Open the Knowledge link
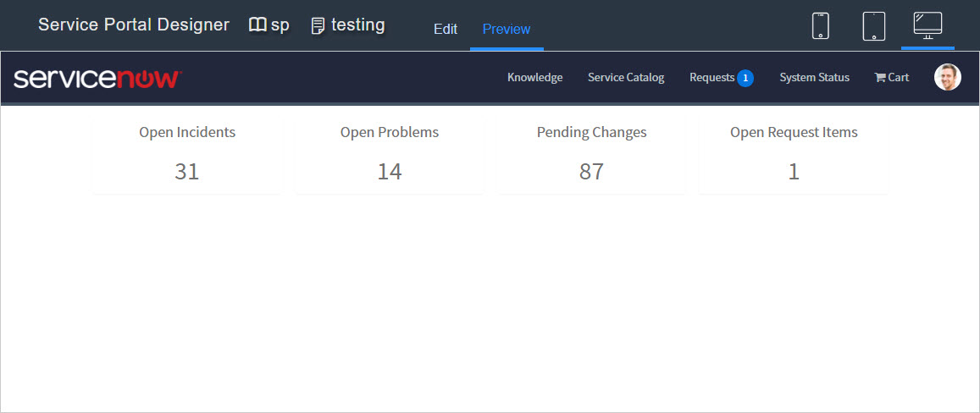This screenshot has height=413, width=980. pyautogui.click(x=535, y=78)
